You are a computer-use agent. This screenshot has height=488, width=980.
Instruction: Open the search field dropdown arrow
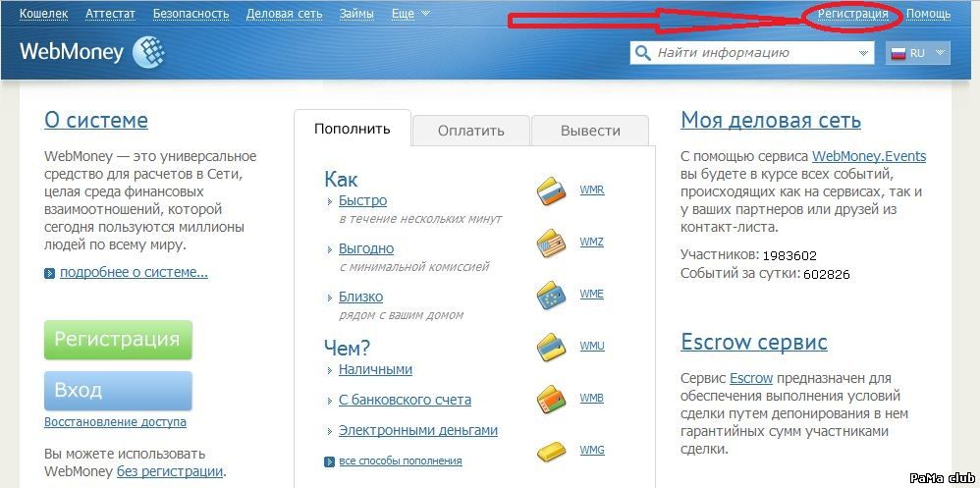tap(864, 53)
